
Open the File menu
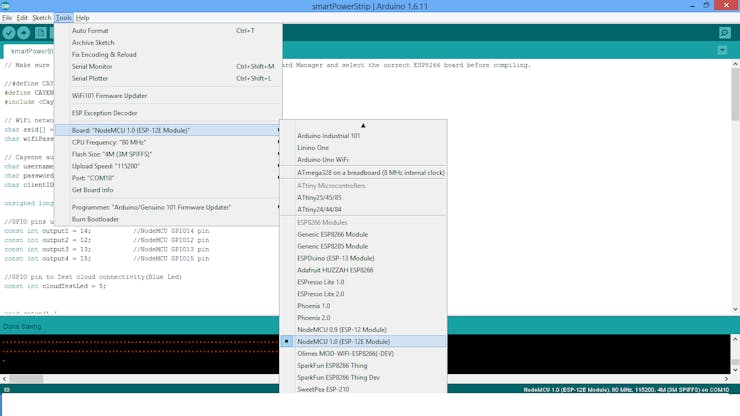tap(7, 18)
